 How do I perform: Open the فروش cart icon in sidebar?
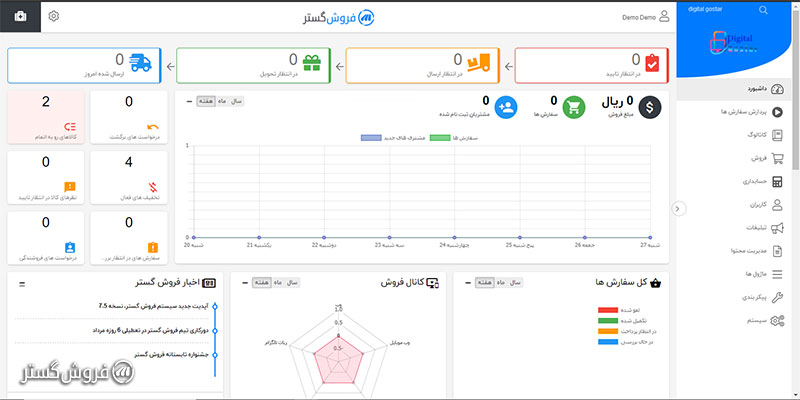(x=777, y=158)
